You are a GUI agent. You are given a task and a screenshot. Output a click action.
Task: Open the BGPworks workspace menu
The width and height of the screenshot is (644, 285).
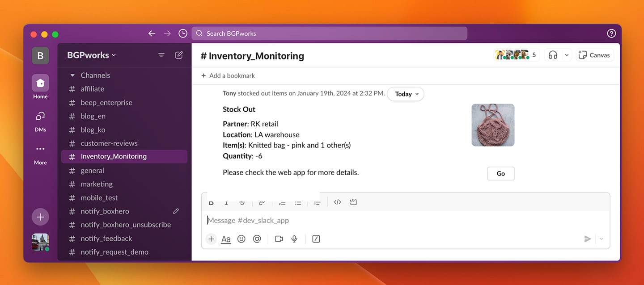point(91,54)
